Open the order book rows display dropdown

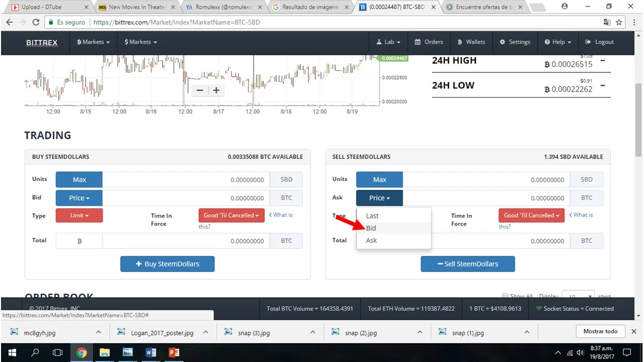pyautogui.click(x=578, y=296)
